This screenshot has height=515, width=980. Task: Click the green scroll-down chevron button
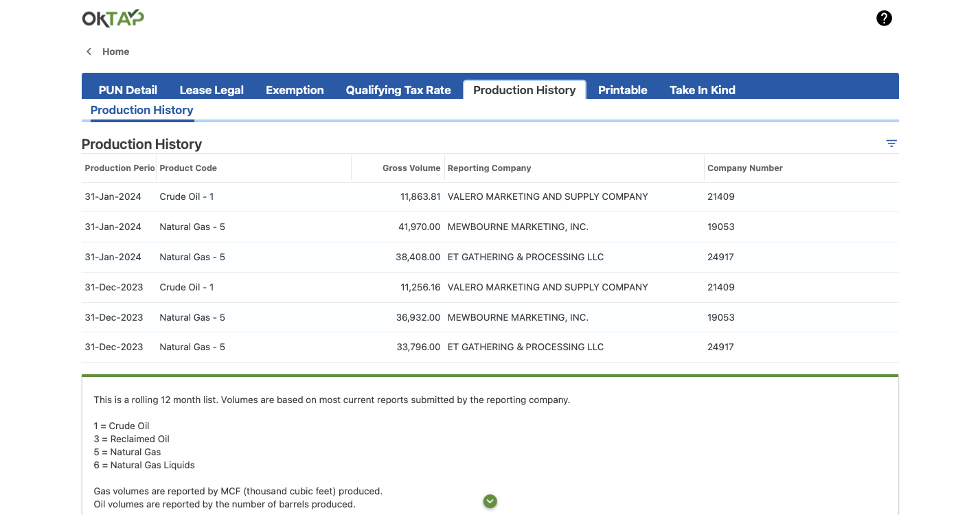[x=490, y=501]
